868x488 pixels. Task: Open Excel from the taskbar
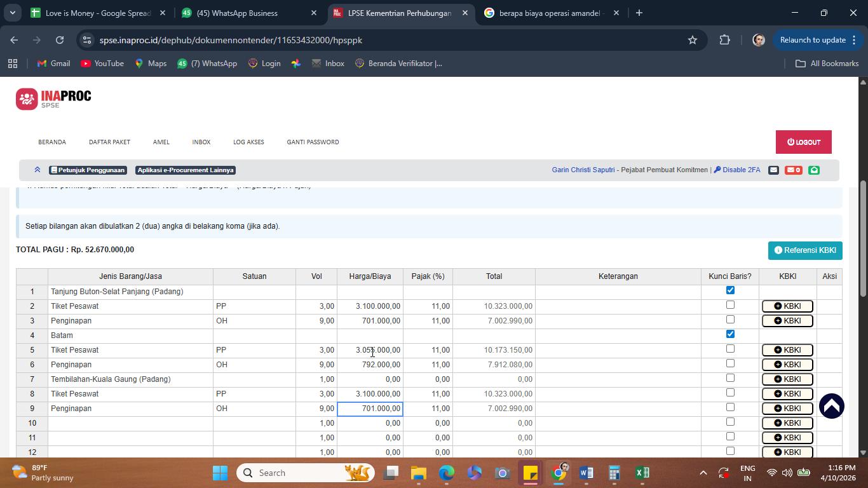point(642,473)
